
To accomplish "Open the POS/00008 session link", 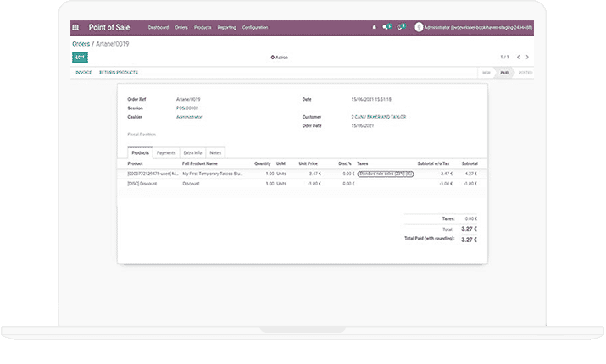I will pyautogui.click(x=187, y=108).
